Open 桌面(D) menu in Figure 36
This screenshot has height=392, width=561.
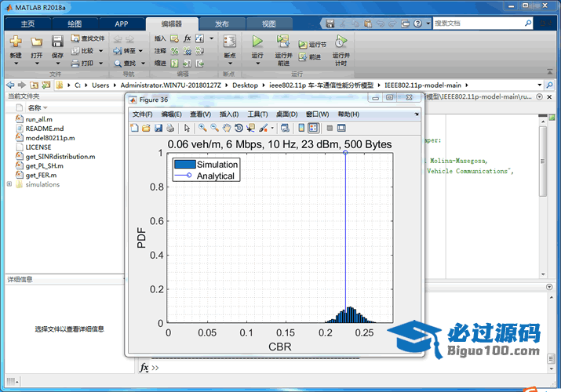tap(286, 114)
